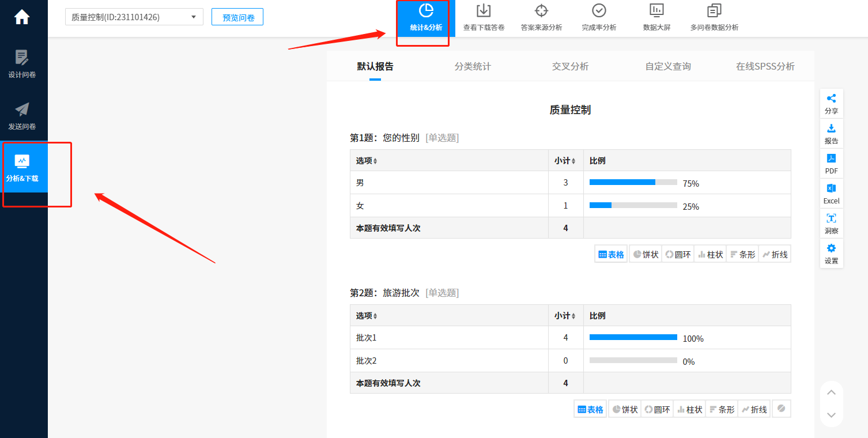Viewport: 868px width, 438px height.
Task: Switch to the 交叉分析 tab
Action: (x=570, y=66)
